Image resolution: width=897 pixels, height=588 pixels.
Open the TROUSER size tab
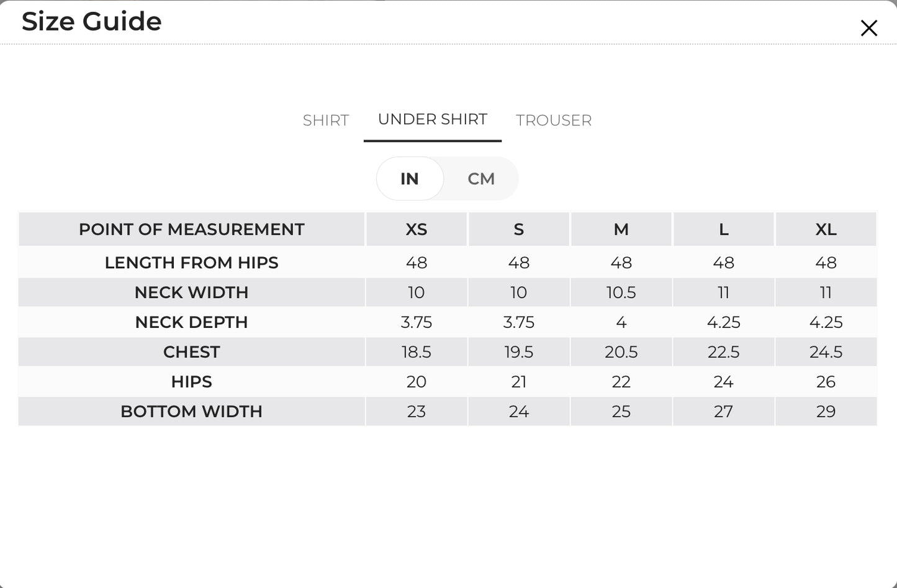point(554,120)
